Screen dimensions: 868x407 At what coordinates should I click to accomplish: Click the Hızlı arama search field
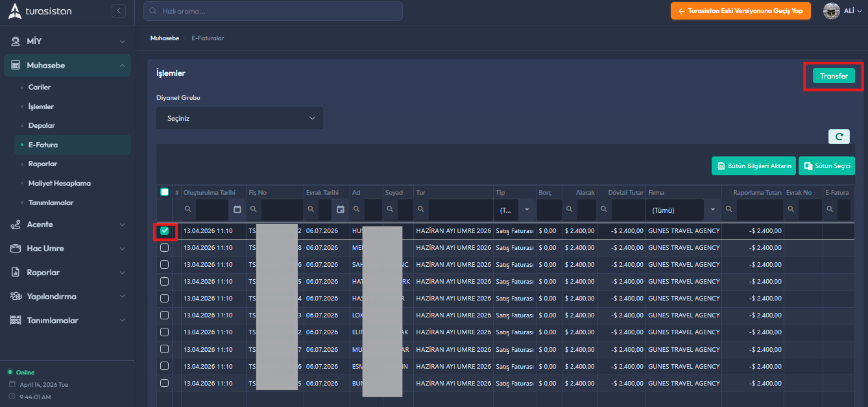click(x=272, y=11)
